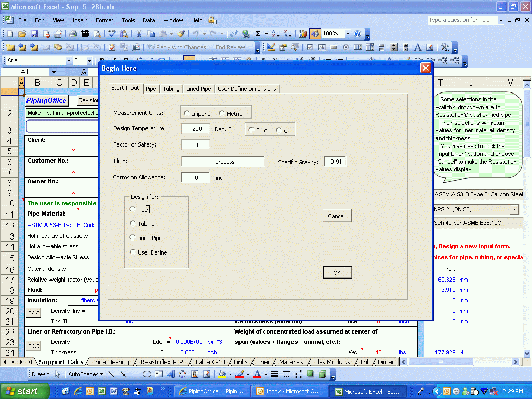This screenshot has width=532, height=399.
Task: Click the Open file folder icon
Action: coord(22,34)
